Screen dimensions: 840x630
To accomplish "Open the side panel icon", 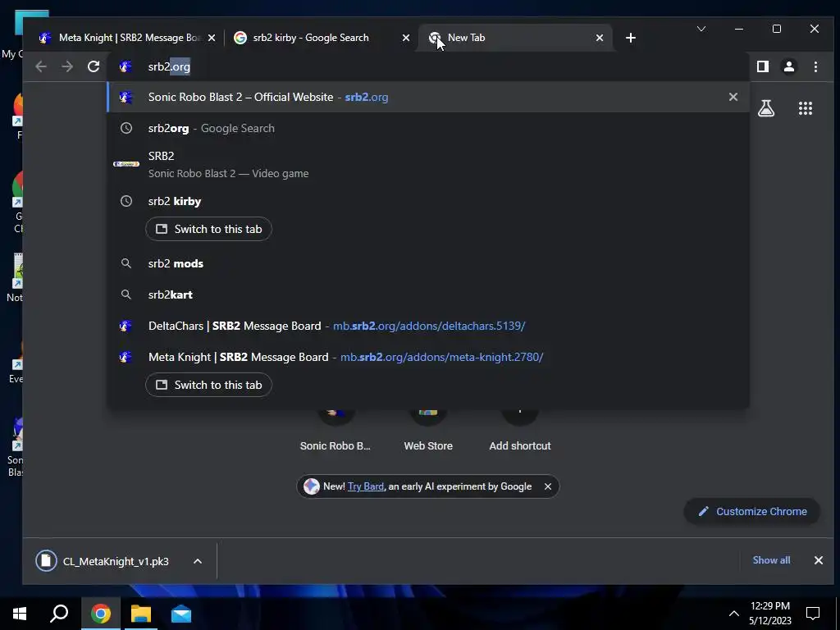I will 763,66.
